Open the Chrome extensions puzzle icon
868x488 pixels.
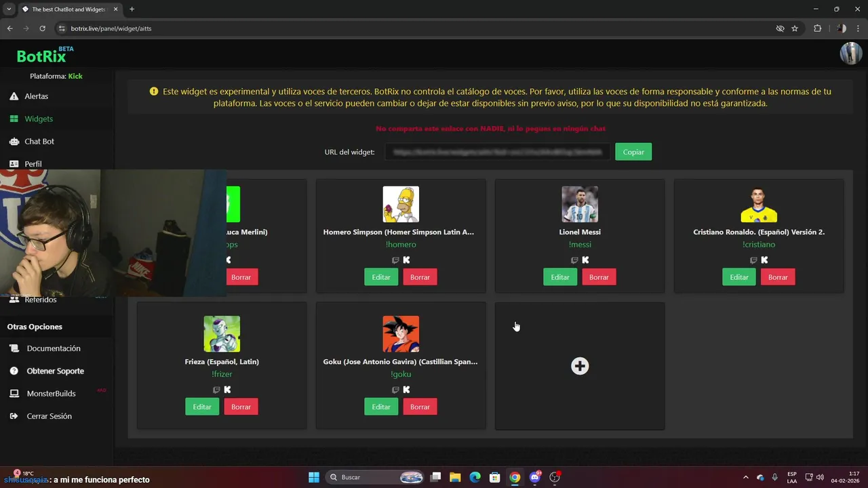click(817, 28)
